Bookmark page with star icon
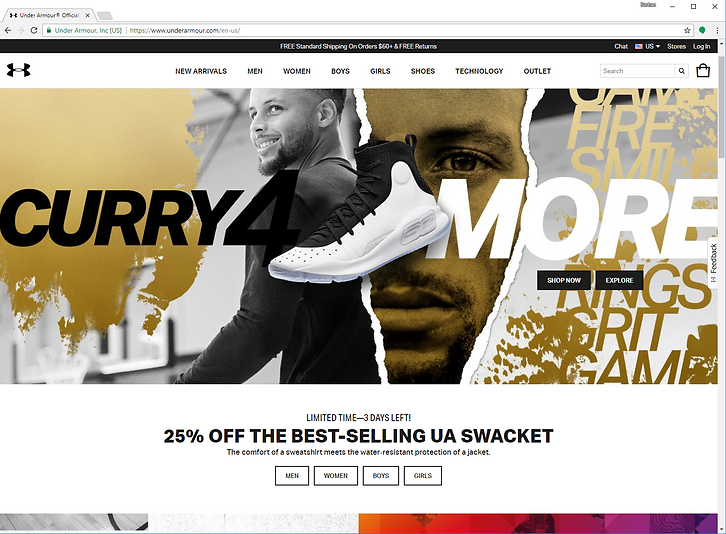 [x=687, y=30]
